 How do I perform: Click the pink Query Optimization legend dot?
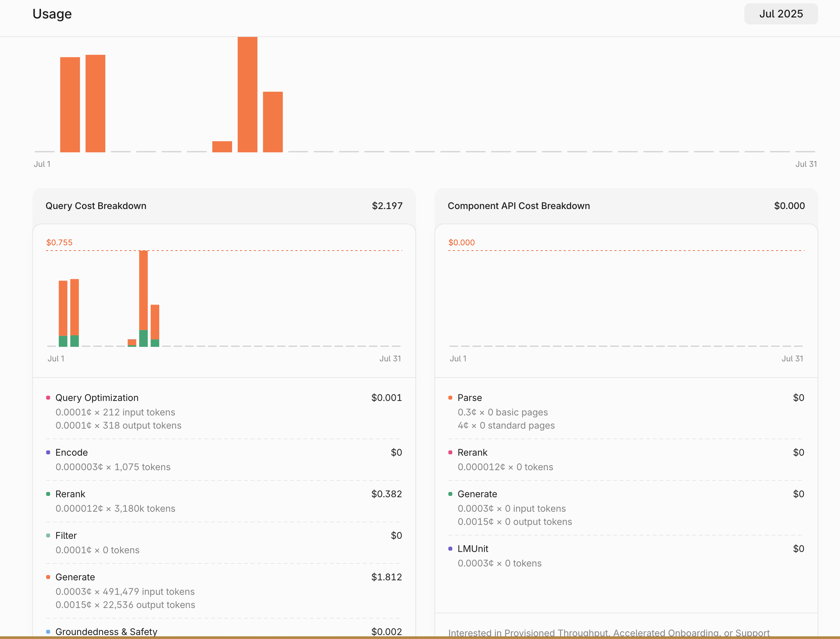coord(48,397)
